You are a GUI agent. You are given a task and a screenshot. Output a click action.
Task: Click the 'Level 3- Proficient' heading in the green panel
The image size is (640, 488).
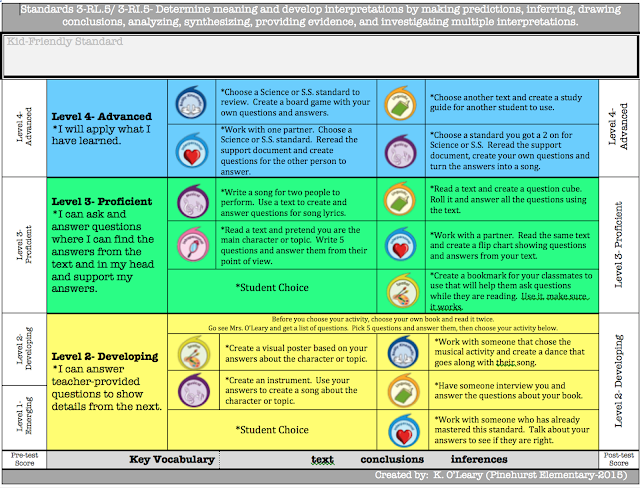pos(102,201)
